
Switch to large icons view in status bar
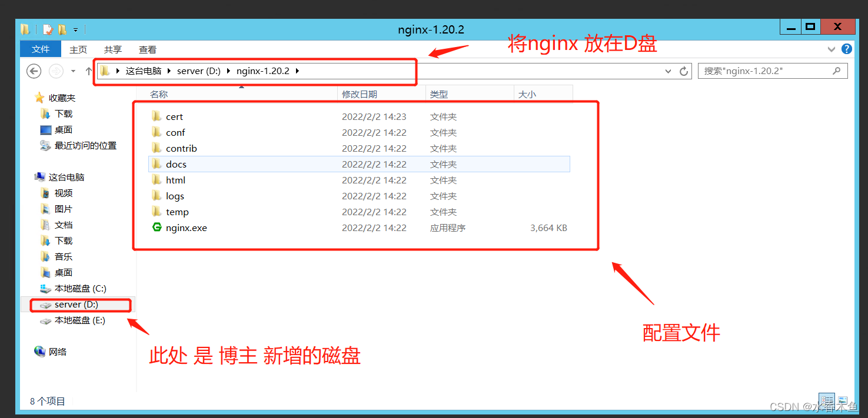(x=843, y=400)
